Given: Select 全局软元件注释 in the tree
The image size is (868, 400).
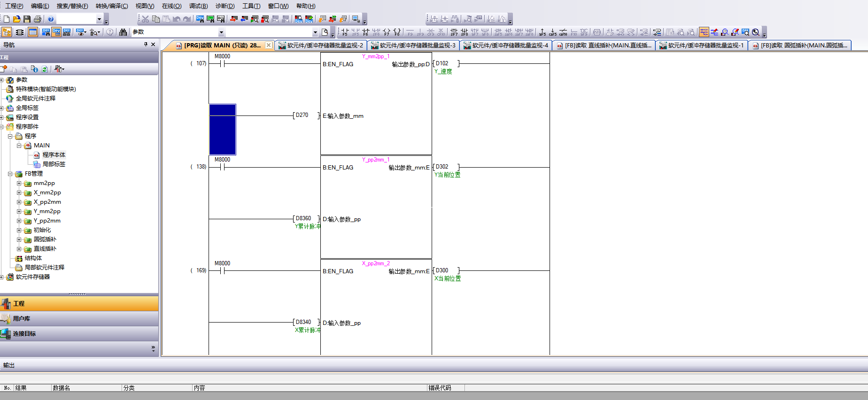Looking at the screenshot, I should (36, 99).
